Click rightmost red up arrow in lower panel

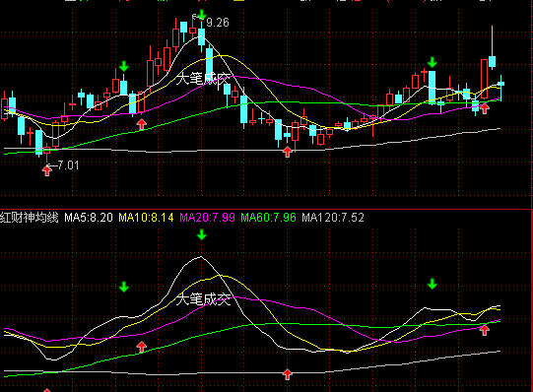pos(485,330)
